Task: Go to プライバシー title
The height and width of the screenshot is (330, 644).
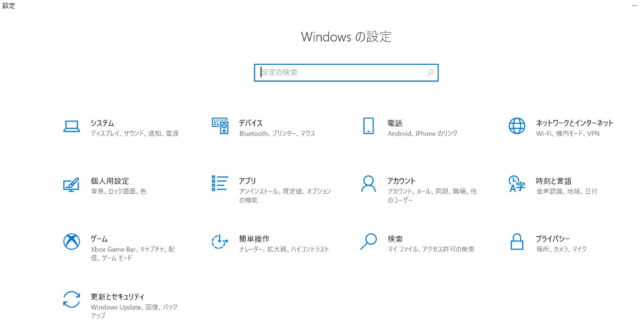Action: (x=553, y=239)
